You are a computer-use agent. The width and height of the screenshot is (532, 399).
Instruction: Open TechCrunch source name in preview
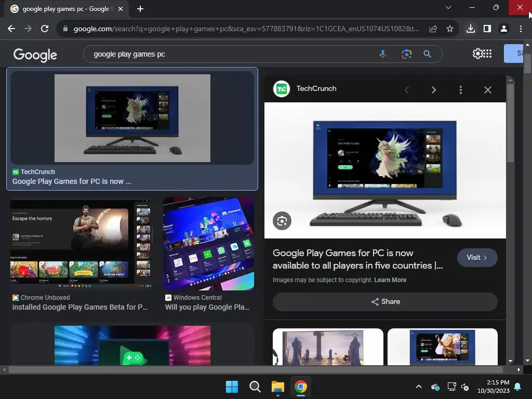click(316, 88)
